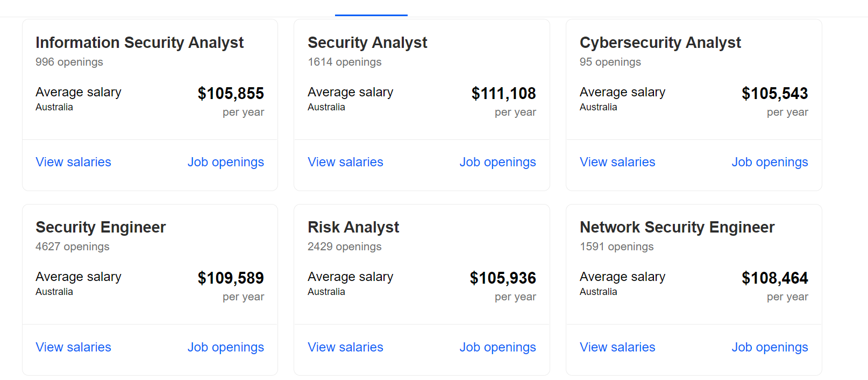Open Network Security Engineer job openings link

[770, 347]
